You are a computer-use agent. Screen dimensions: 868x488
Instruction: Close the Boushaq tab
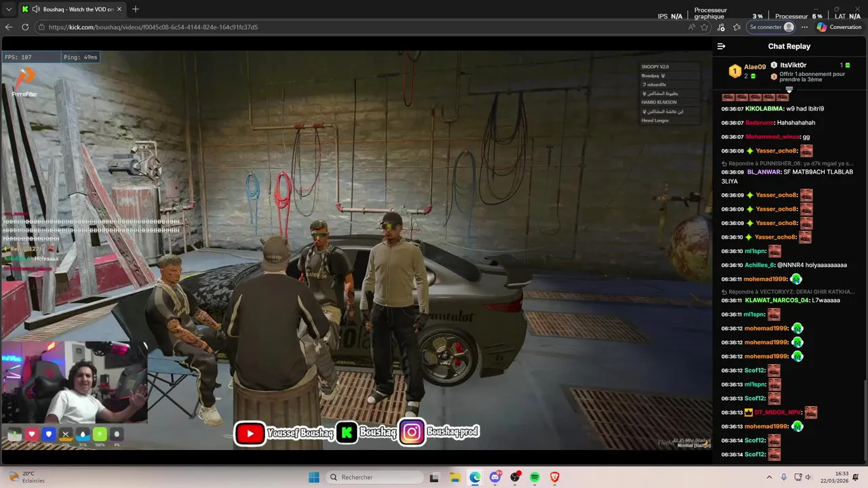pos(119,9)
